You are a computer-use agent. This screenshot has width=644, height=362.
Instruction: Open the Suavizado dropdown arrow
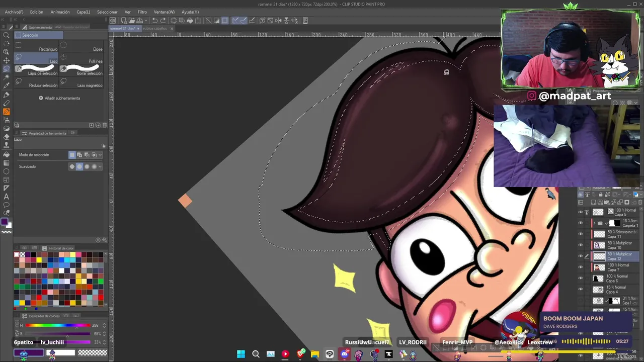pyautogui.click(x=100, y=166)
